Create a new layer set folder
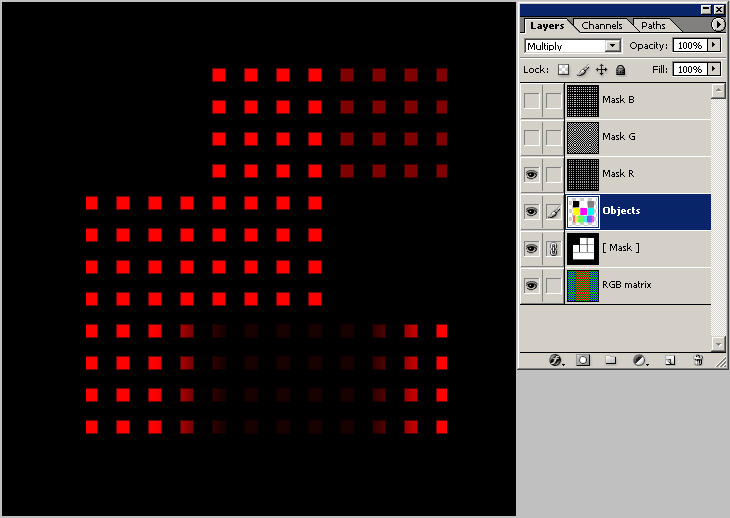 [610, 360]
